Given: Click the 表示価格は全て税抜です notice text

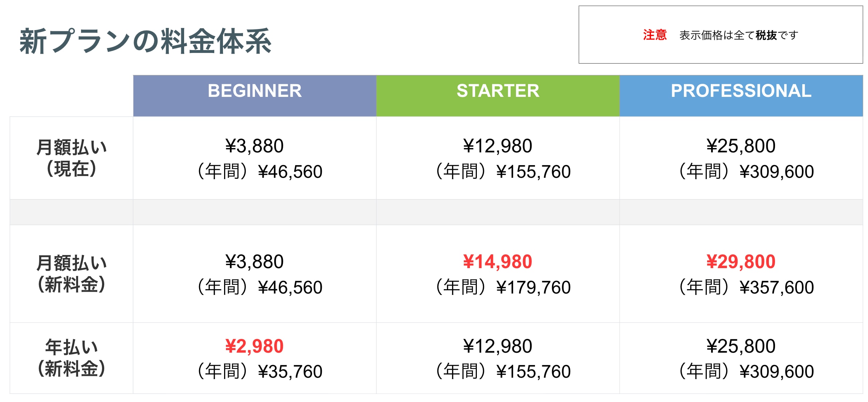Looking at the screenshot, I should pyautogui.click(x=739, y=35).
